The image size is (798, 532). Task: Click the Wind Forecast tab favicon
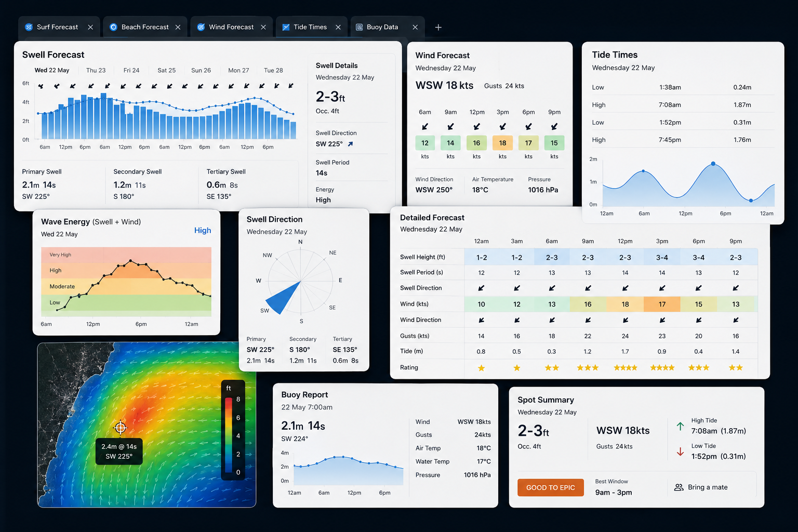pyautogui.click(x=201, y=27)
